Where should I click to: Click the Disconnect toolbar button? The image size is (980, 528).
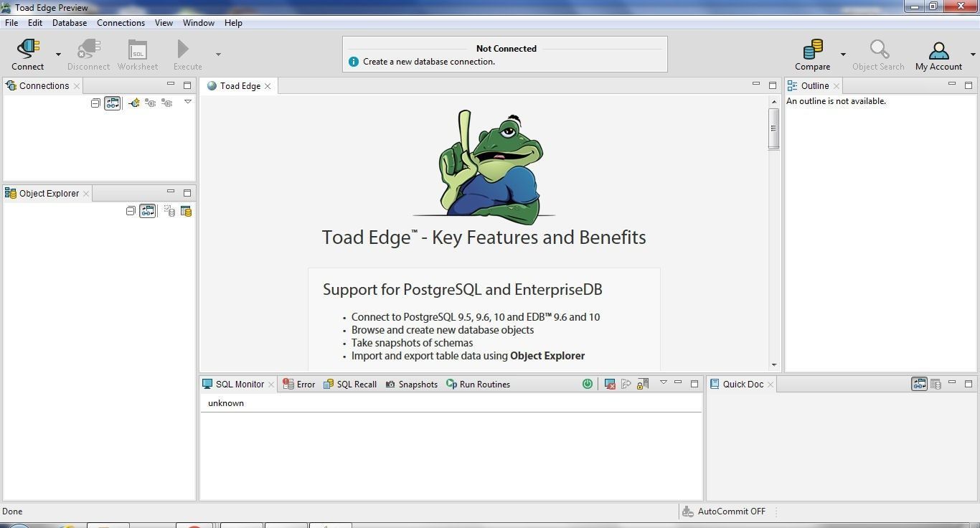(88, 55)
